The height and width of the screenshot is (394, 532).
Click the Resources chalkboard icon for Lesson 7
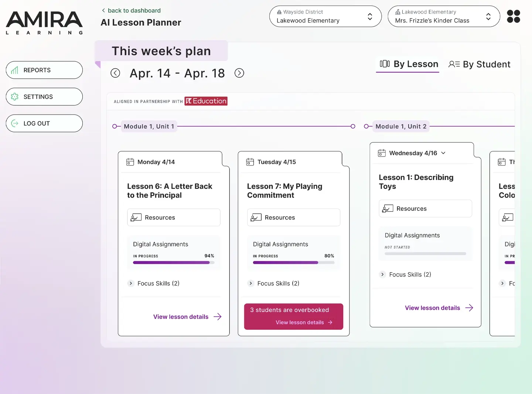tap(256, 217)
